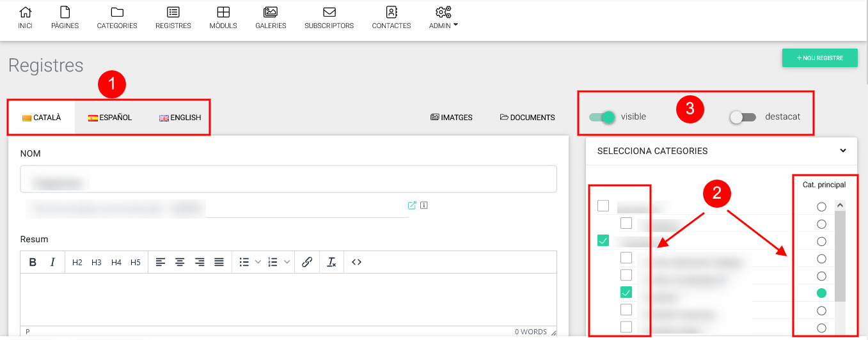The image size is (868, 340).
Task: Enable the destacat toggle
Action: 743,117
